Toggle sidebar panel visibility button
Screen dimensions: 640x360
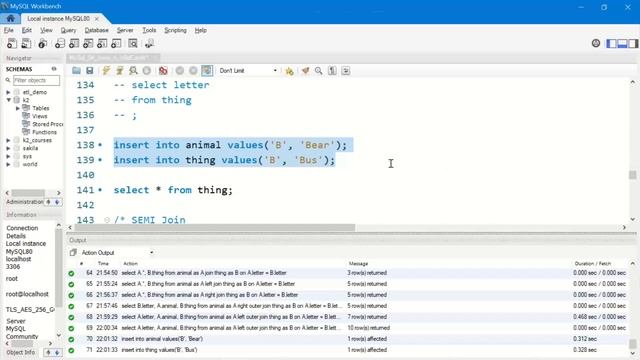click(x=611, y=43)
